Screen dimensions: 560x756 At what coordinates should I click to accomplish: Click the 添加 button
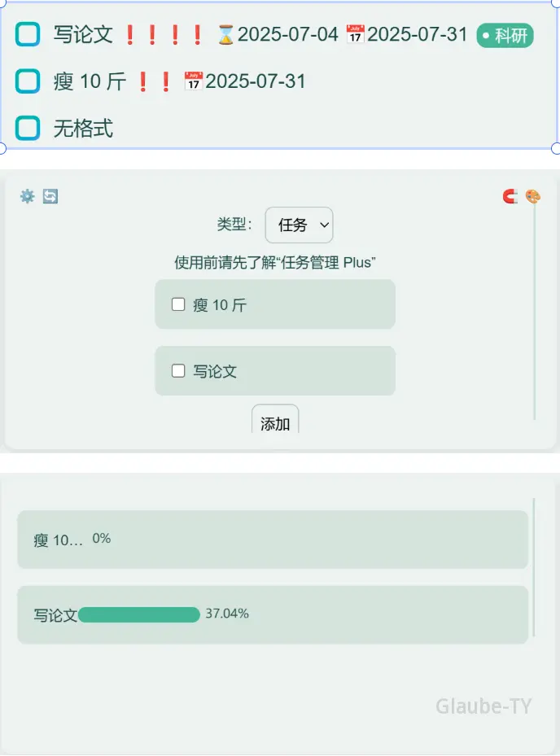(275, 419)
